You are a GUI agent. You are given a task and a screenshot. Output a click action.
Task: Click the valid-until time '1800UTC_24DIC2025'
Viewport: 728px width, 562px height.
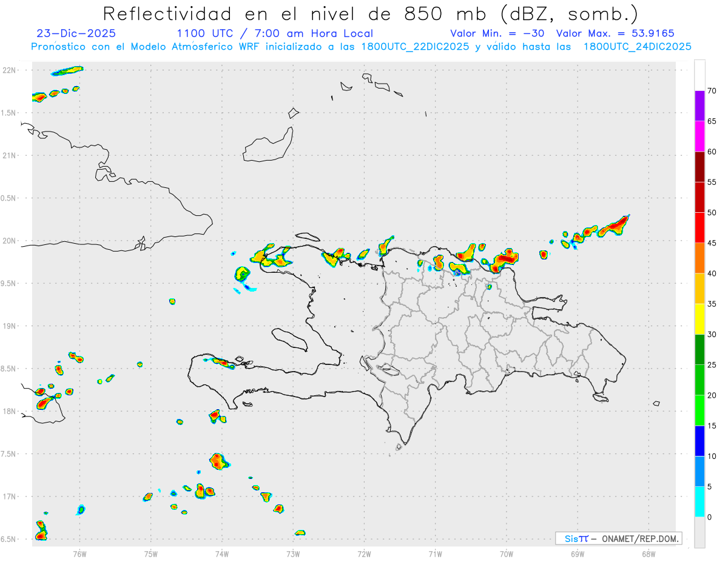tap(637, 47)
